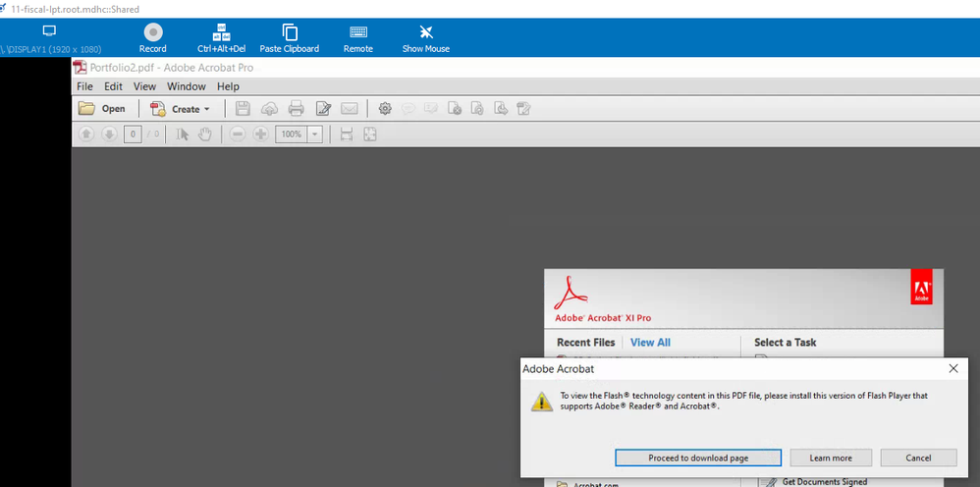Click the fit width scrolling icon
980x487 pixels.
point(347,134)
